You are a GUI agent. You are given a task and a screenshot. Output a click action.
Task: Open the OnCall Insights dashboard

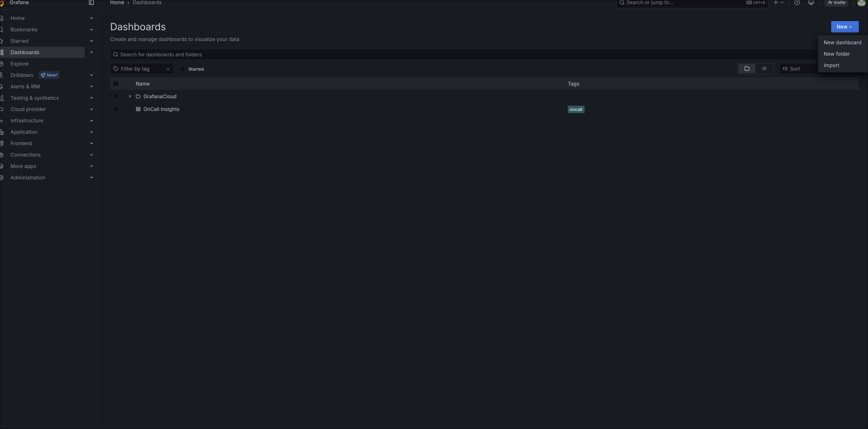[161, 109]
